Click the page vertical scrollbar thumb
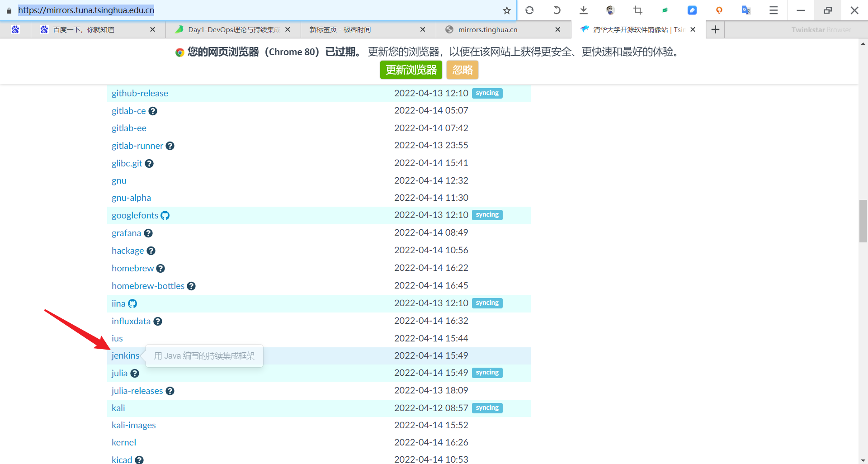868x464 pixels. [863, 221]
